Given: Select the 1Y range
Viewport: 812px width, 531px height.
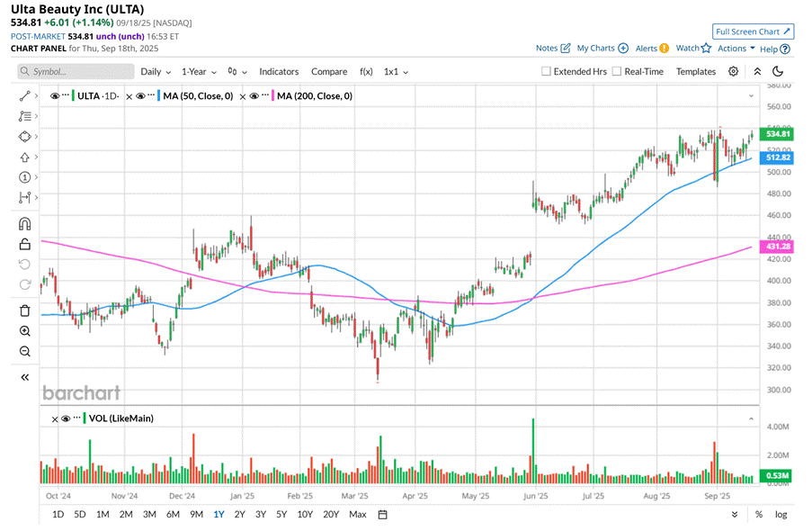Looking at the screenshot, I should coord(219,515).
